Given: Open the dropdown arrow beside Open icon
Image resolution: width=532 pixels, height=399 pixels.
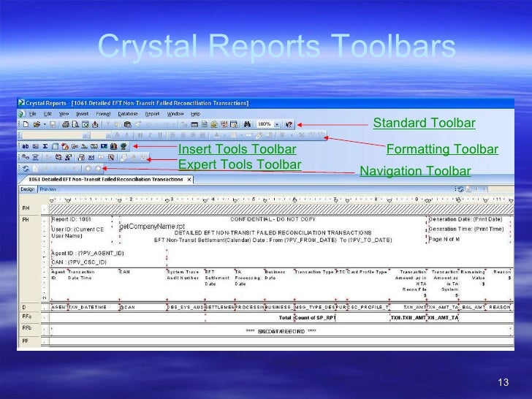Looking at the screenshot, I should click(x=45, y=124).
